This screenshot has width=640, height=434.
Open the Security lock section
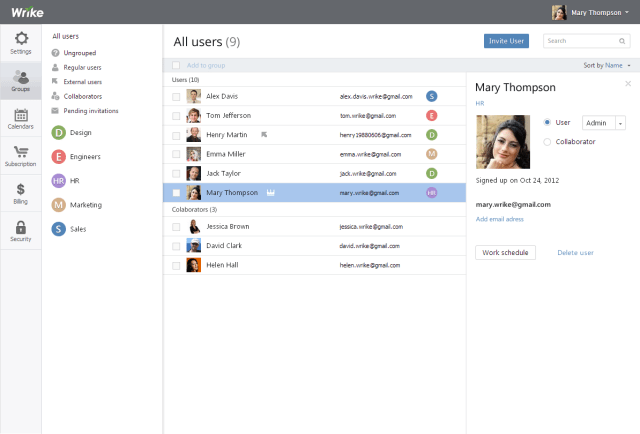click(21, 231)
